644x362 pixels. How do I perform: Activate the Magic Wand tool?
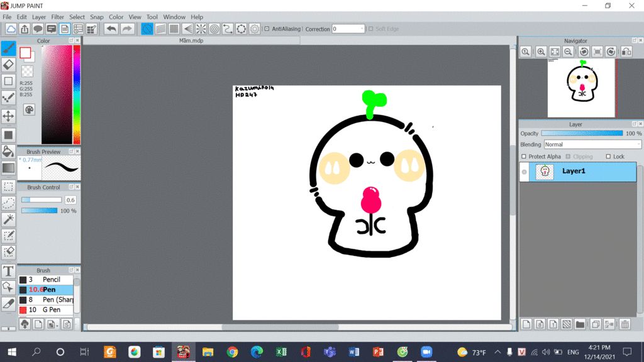tap(8, 219)
